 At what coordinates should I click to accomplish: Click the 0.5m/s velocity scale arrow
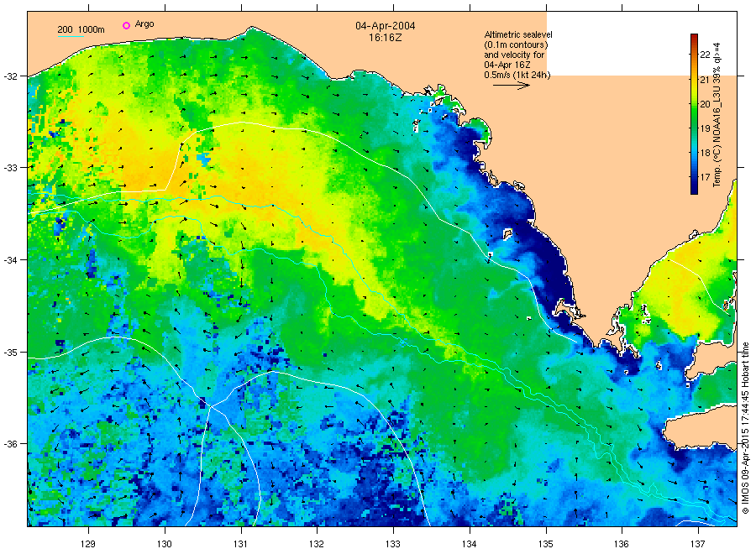point(511,86)
